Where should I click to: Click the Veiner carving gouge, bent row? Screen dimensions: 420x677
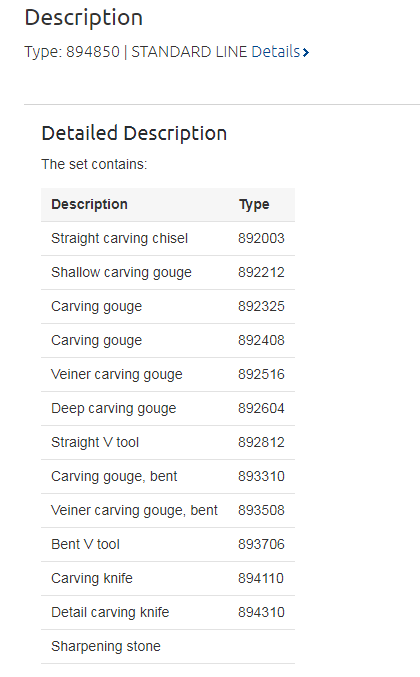coord(168,510)
